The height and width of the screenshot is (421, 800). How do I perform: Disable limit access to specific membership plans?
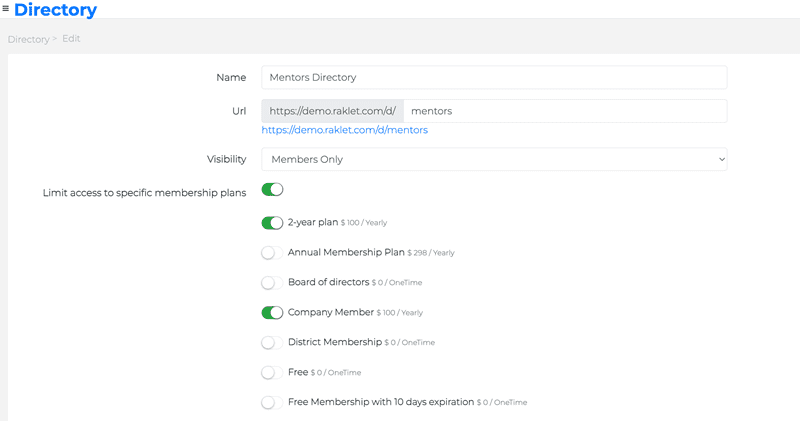(272, 189)
